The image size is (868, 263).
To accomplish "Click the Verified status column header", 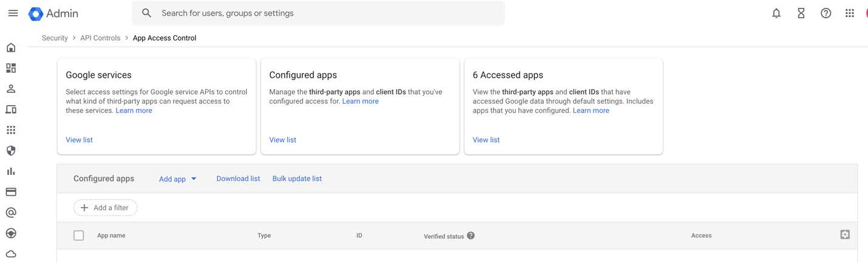I will (x=444, y=236).
